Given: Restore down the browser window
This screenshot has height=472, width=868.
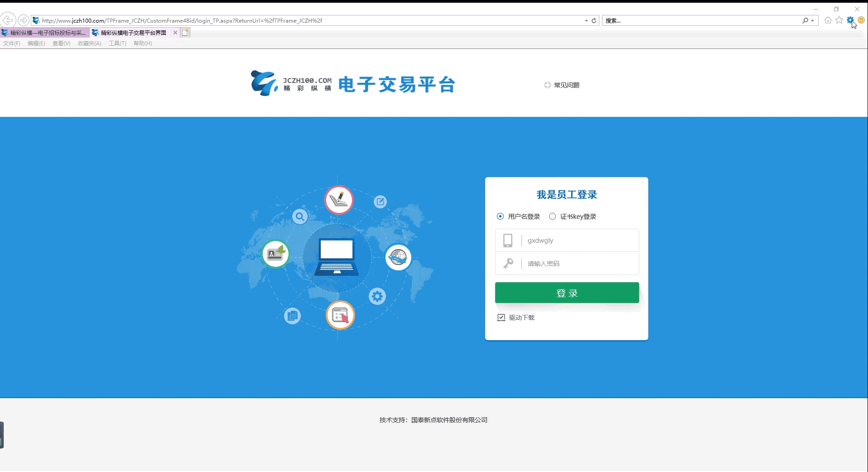Looking at the screenshot, I should [836, 9].
